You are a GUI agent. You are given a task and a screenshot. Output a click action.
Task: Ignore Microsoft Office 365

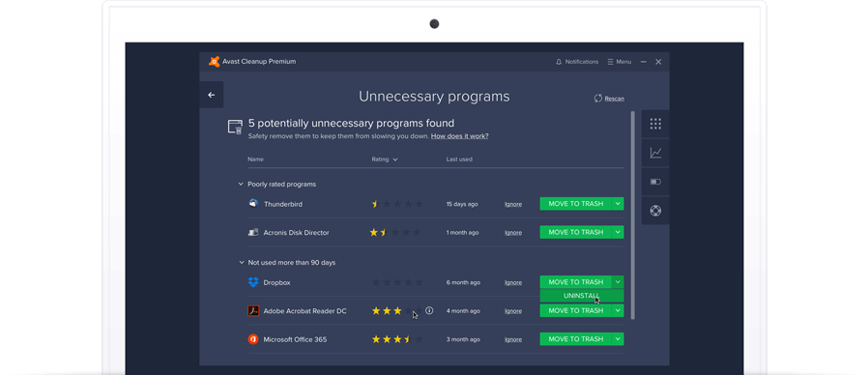(513, 339)
